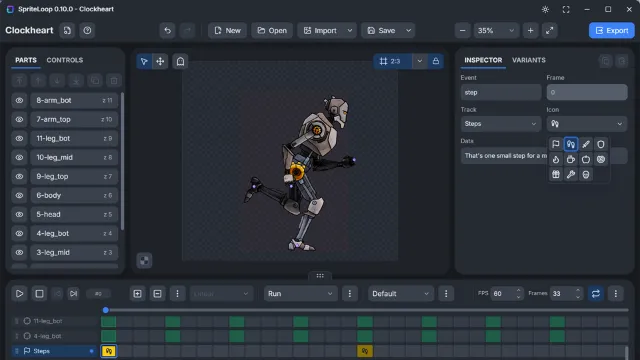This screenshot has height=360, width=640.
Task: Hide the 9-leg_top part
Action: click(19, 176)
